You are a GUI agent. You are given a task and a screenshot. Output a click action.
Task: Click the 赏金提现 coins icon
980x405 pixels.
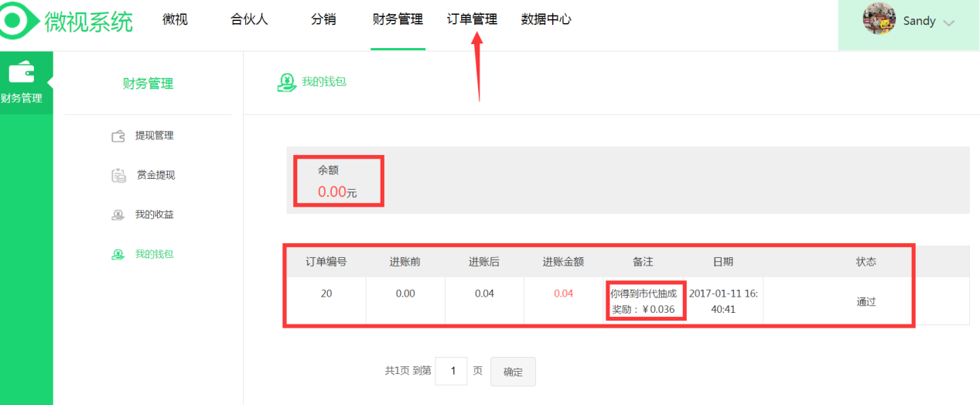118,176
